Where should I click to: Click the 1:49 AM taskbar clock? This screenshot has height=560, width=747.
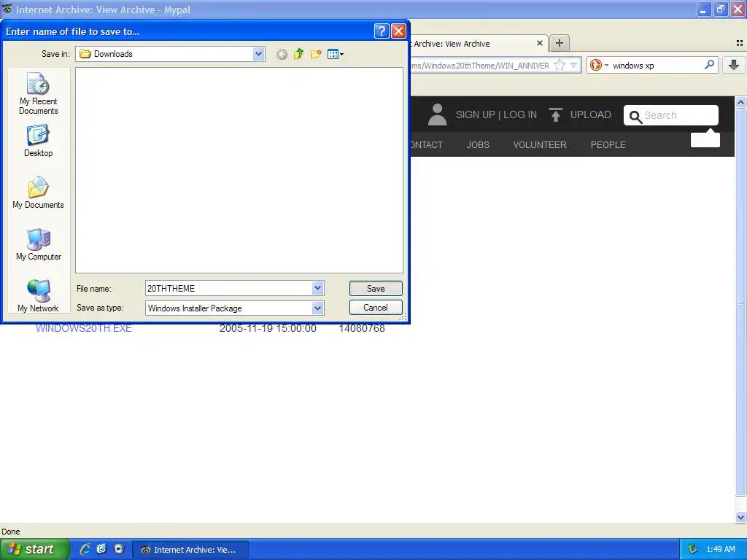point(720,550)
